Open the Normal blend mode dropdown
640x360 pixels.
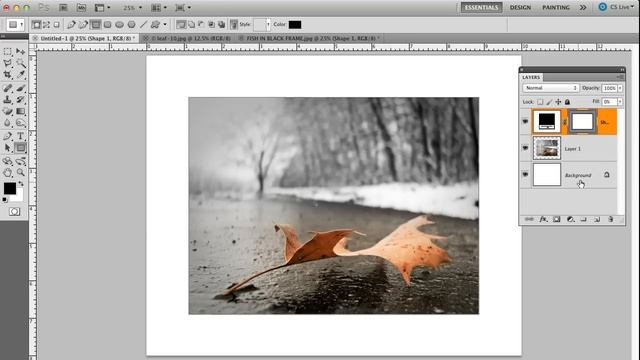[551, 88]
